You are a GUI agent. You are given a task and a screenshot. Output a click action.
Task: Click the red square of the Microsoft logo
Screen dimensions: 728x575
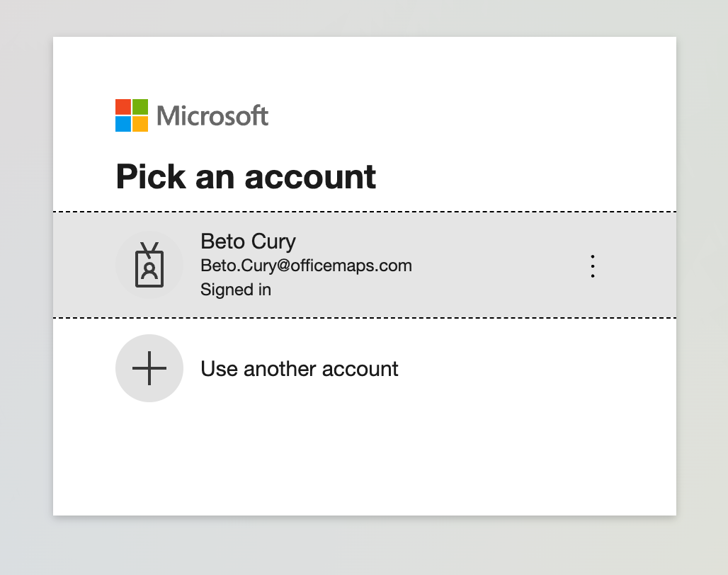point(123,106)
